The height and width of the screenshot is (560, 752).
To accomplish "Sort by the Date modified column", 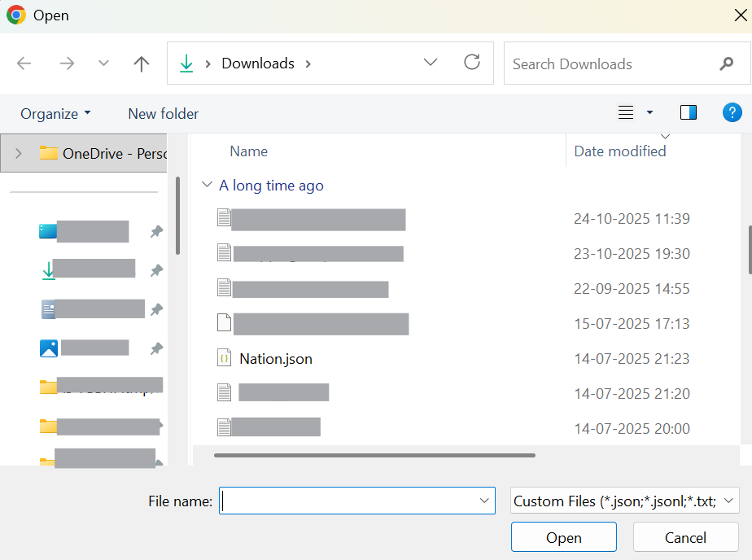I will (x=619, y=151).
